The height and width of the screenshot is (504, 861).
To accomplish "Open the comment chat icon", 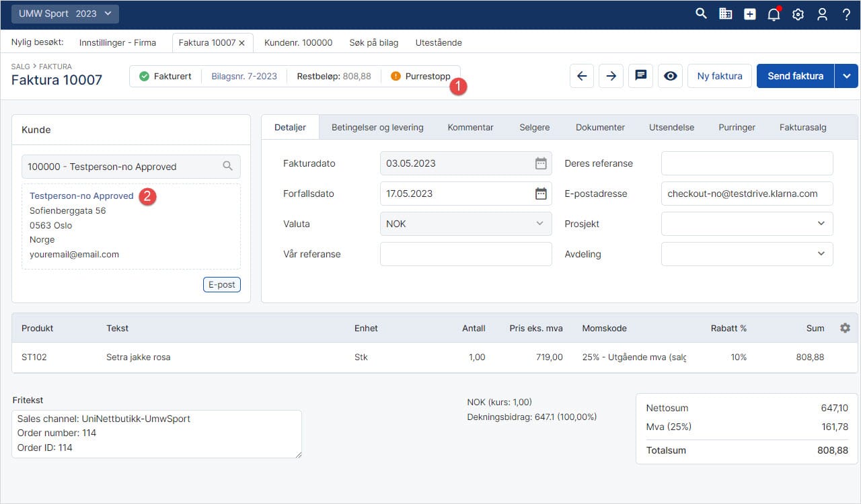I will coord(640,76).
